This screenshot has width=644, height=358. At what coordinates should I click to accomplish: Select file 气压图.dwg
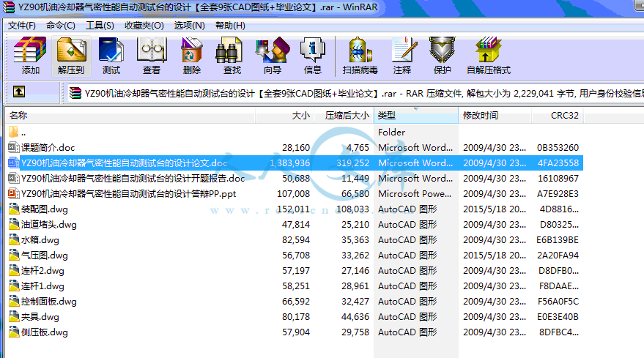pyautogui.click(x=45, y=256)
